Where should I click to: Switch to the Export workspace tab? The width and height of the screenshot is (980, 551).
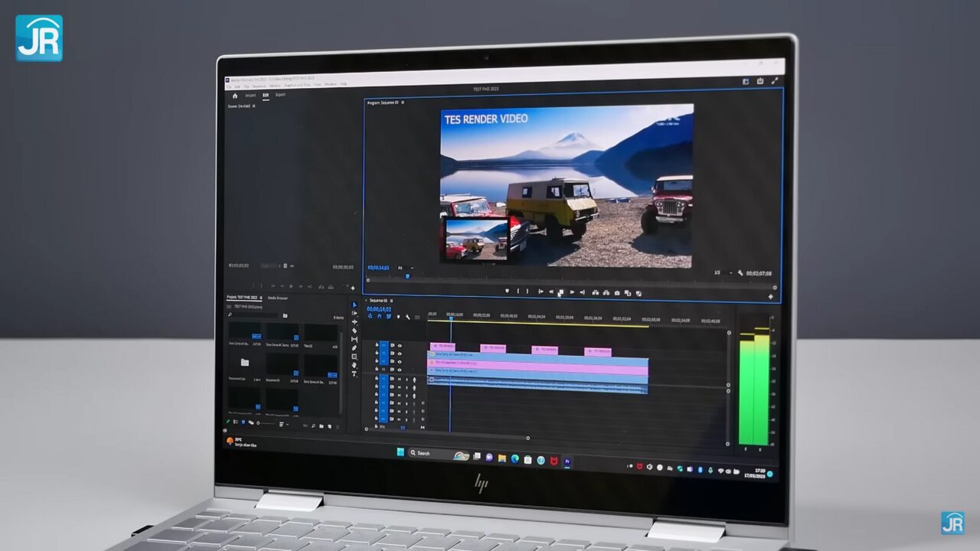(x=279, y=94)
